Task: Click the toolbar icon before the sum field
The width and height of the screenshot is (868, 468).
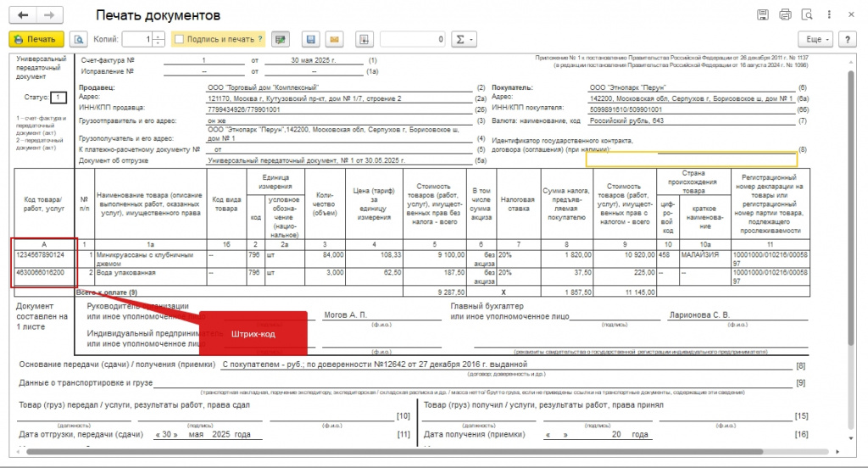Action: tap(364, 39)
